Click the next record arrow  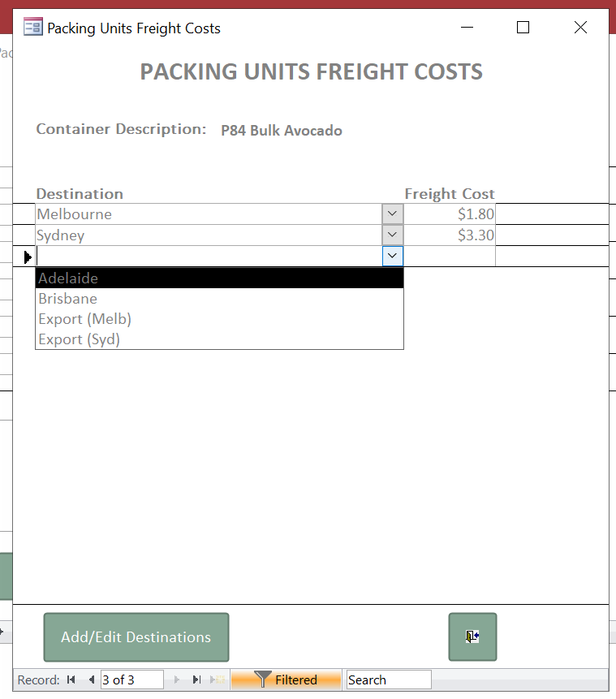176,680
